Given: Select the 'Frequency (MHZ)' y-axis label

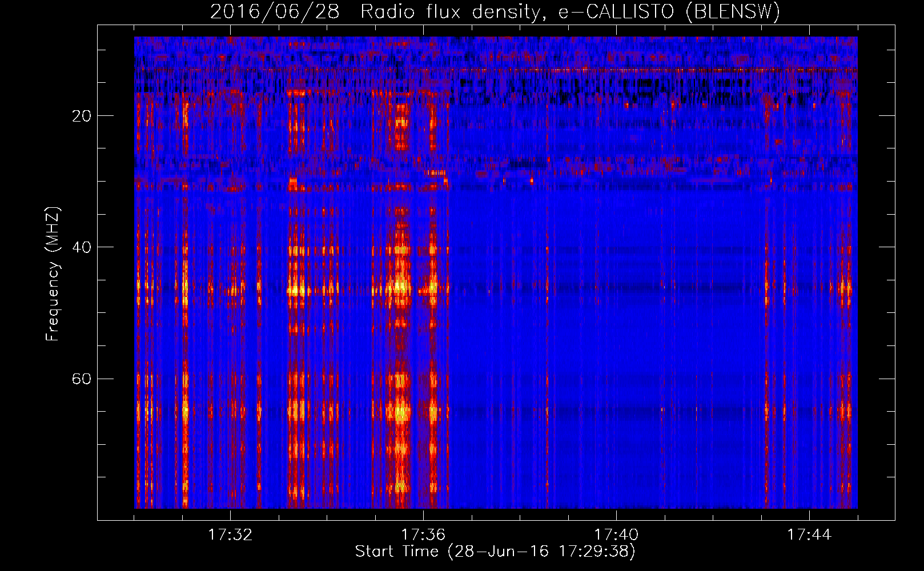Looking at the screenshot, I should click(53, 274).
